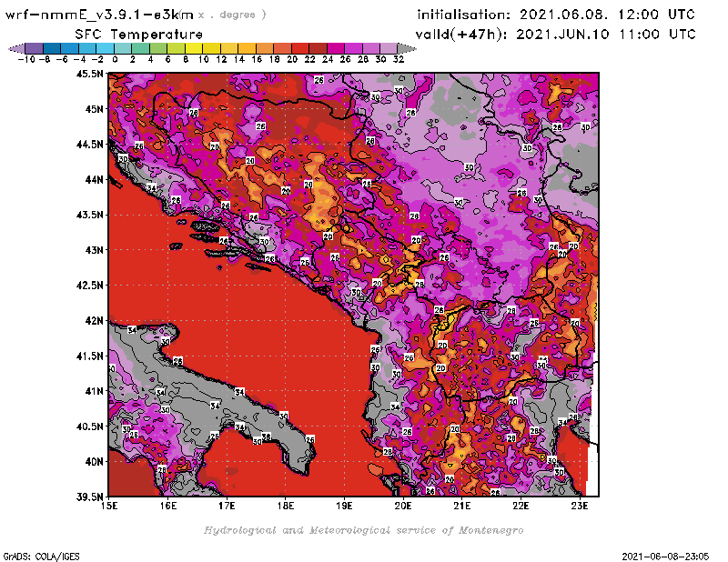This screenshot has height=562, width=728.
Task: Click the timestamp '2021-06-08-23:05'
Action: coord(665,557)
